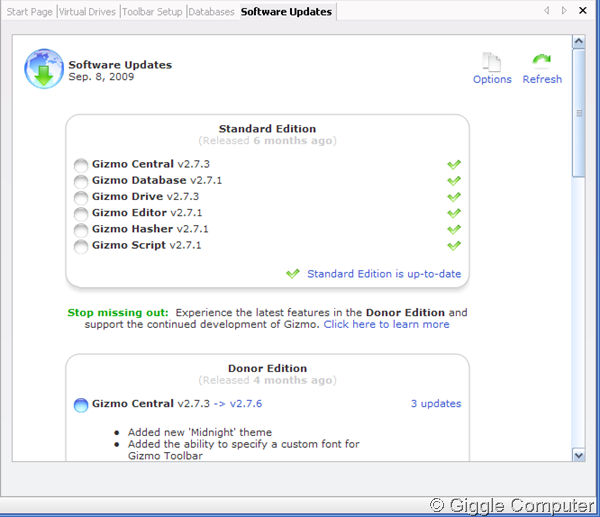Open the Toolbar Setup tab
This screenshot has height=517, width=600.
click(152, 12)
